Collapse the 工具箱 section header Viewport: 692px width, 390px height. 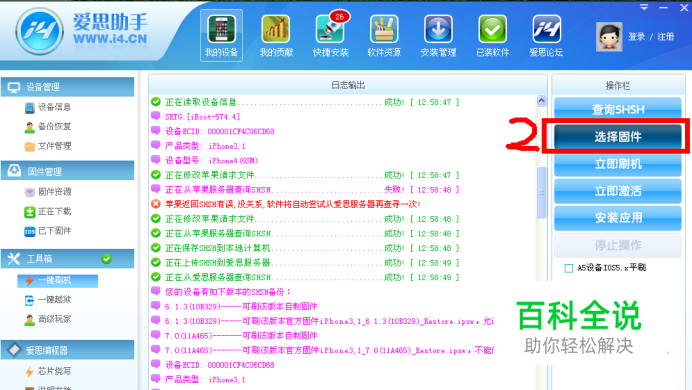pyautogui.click(x=68, y=259)
